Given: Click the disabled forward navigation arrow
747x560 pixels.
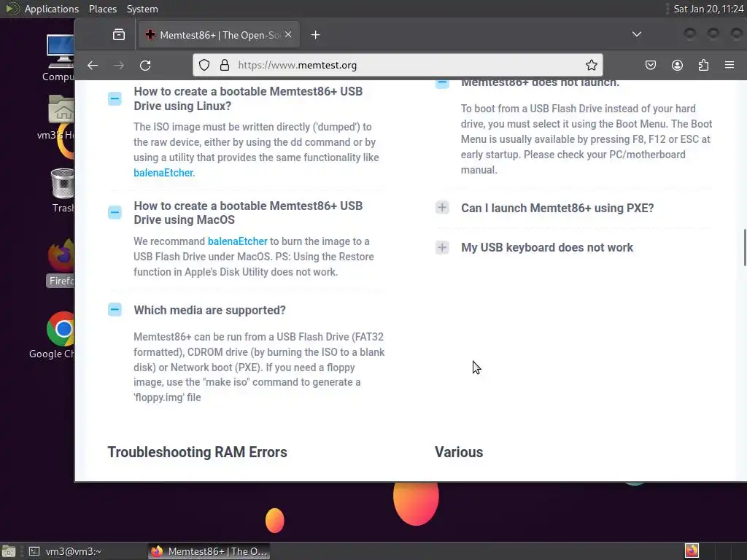Looking at the screenshot, I should 119,65.
